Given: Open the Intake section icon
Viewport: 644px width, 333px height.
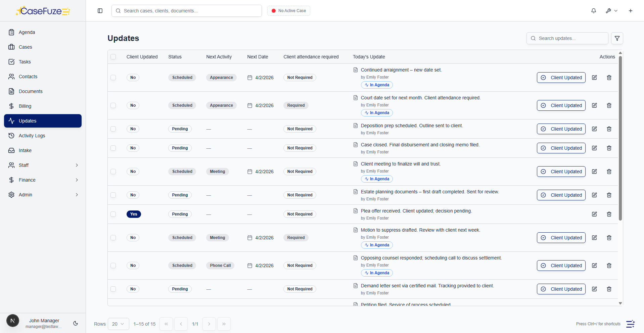Looking at the screenshot, I should 12,150.
